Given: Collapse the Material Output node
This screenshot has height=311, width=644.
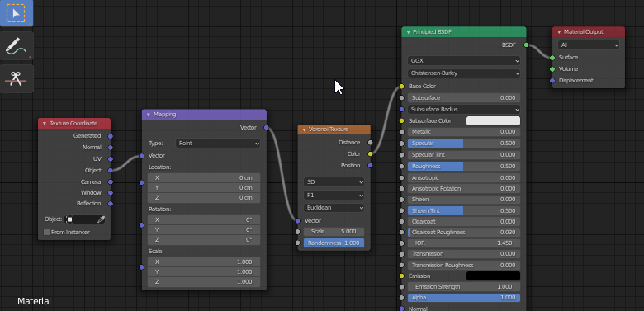Looking at the screenshot, I should (559, 32).
